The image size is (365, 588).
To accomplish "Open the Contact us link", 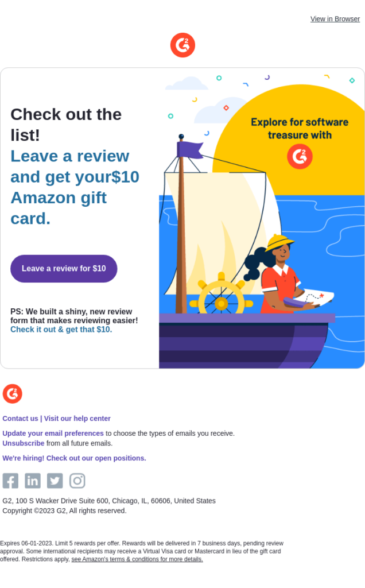I will click(20, 418).
